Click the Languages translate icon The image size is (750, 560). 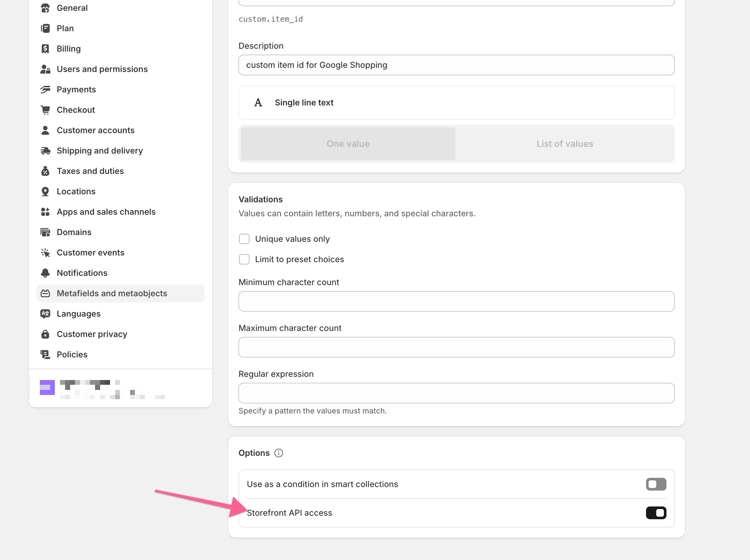coord(45,314)
